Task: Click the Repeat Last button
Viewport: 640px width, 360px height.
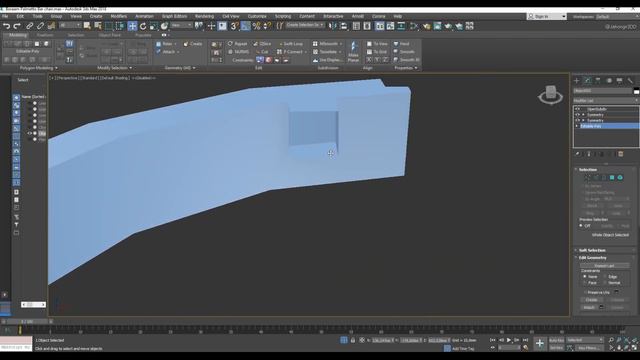Action: tap(604, 266)
